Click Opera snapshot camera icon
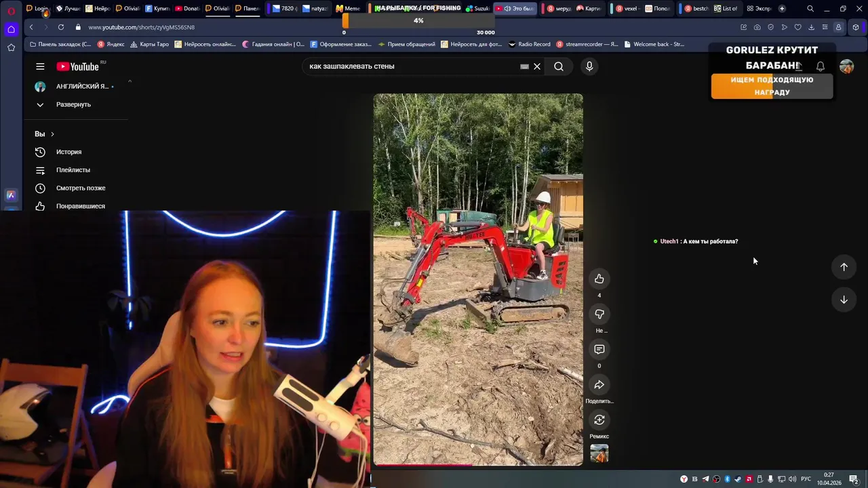Image resolution: width=868 pixels, height=488 pixels. 757,27
